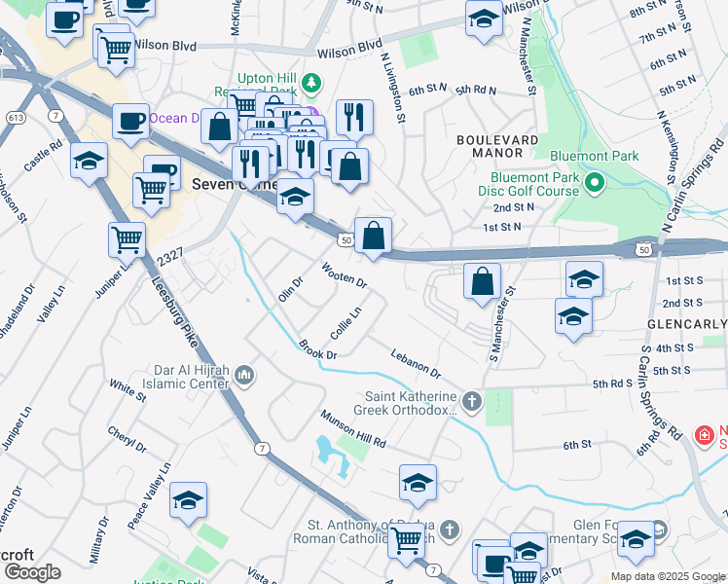Open the shopping bag marker beside Ocean D label
The width and height of the screenshot is (728, 584).
(220, 128)
